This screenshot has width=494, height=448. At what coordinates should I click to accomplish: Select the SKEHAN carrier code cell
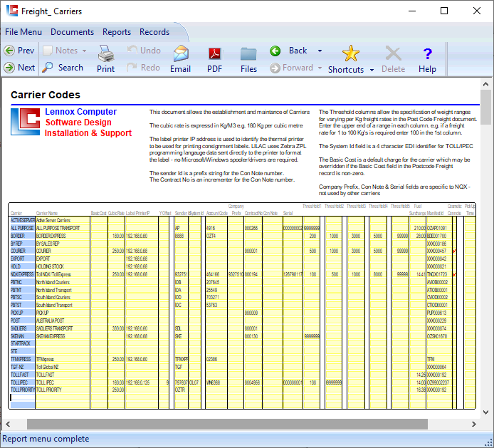point(22,336)
